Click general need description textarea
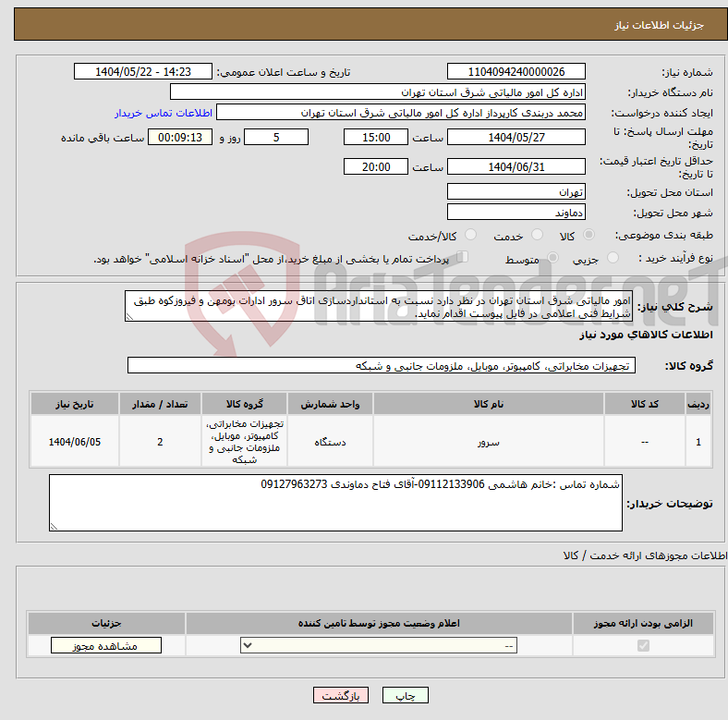728x720 pixels. pyautogui.click(x=379, y=306)
